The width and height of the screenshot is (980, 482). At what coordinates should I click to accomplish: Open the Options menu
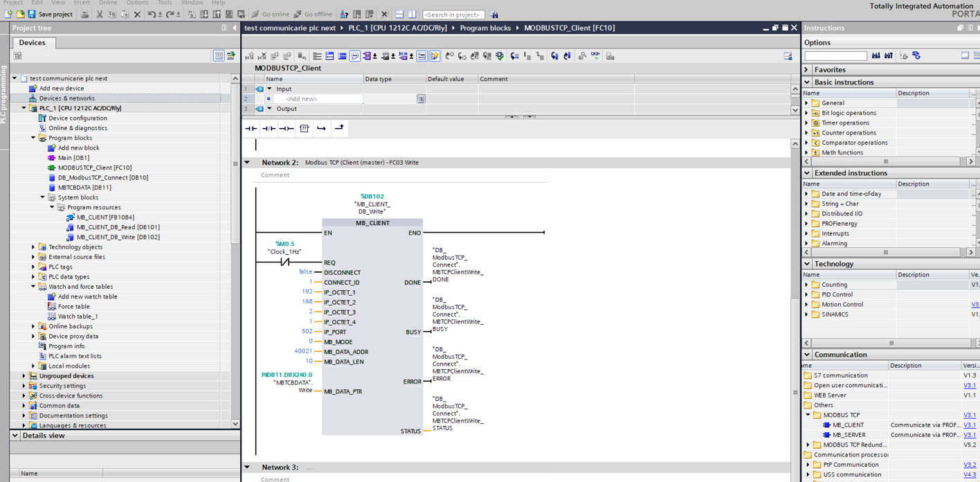[x=137, y=3]
